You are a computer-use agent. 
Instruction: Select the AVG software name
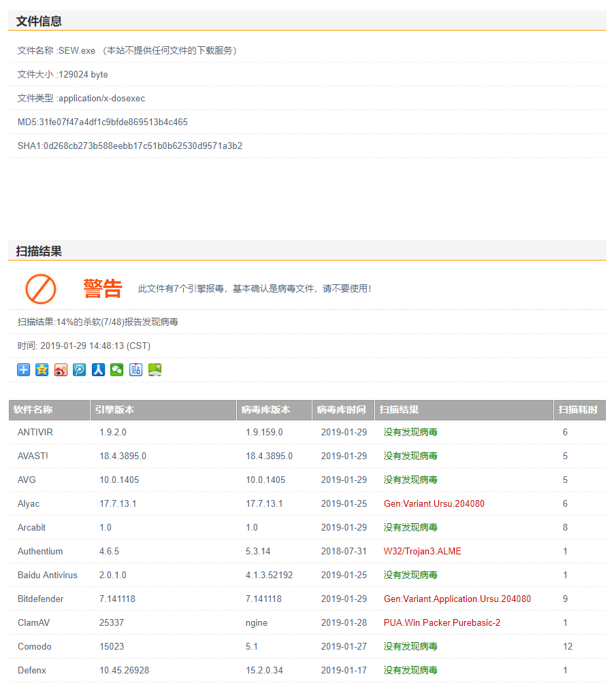pyautogui.click(x=27, y=480)
